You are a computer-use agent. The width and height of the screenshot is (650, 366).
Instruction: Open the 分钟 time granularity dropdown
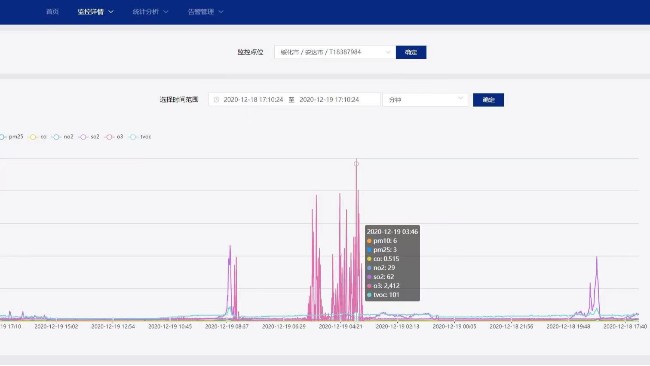click(x=426, y=100)
